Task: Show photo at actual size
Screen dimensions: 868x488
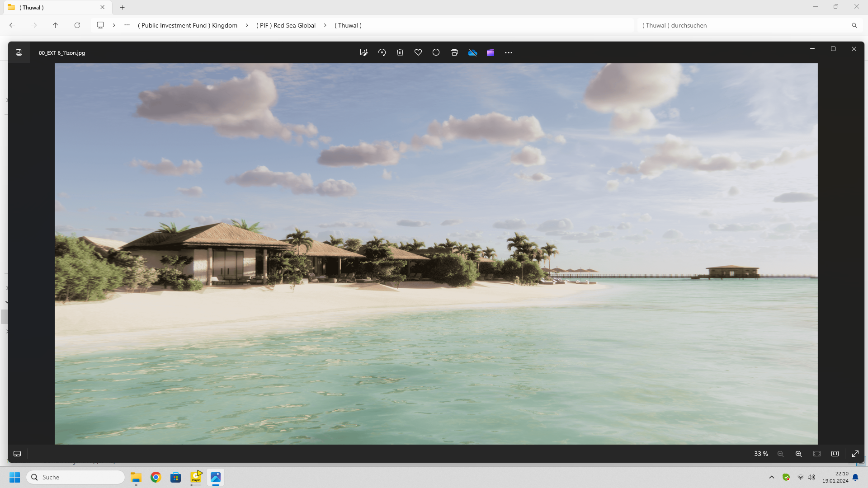Action: (835, 454)
